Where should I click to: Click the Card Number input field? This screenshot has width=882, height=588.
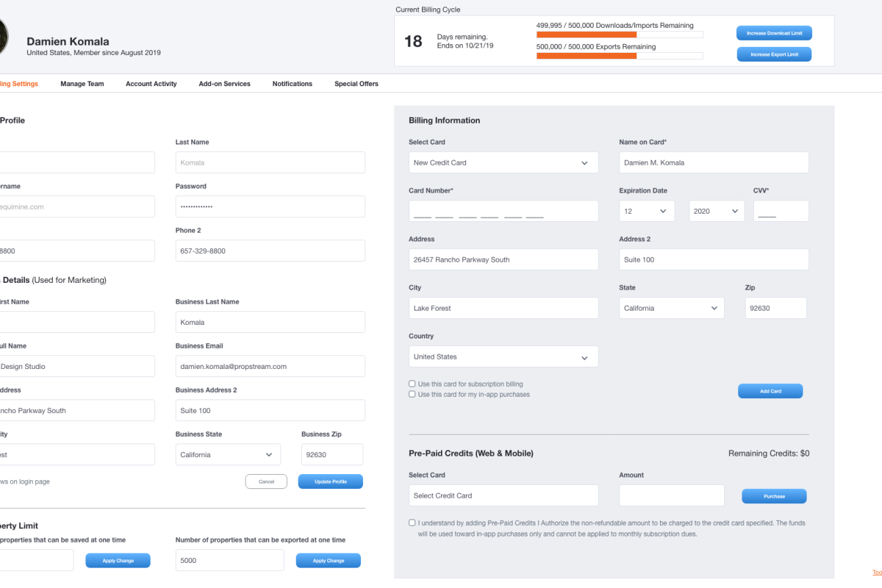503,211
